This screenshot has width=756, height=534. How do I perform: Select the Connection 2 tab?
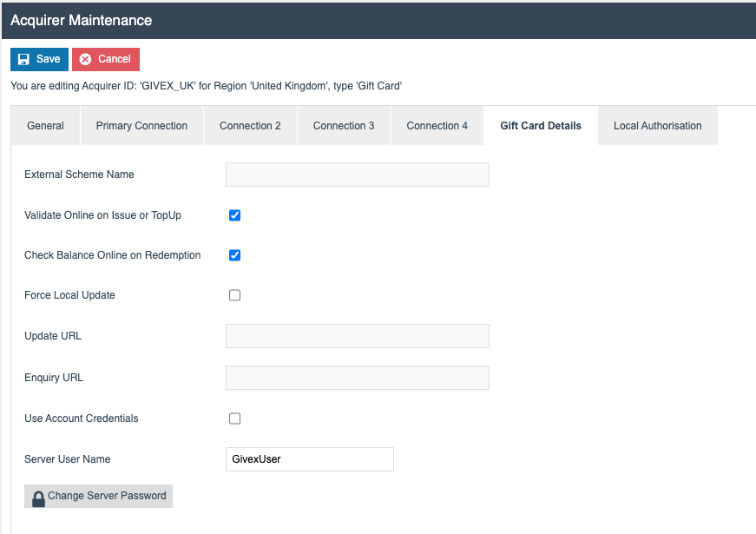[250, 125]
